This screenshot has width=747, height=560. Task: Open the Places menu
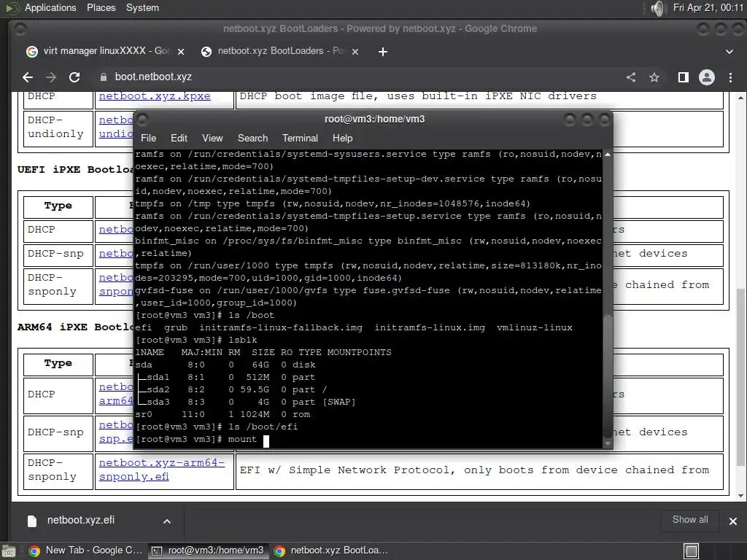click(x=101, y=7)
